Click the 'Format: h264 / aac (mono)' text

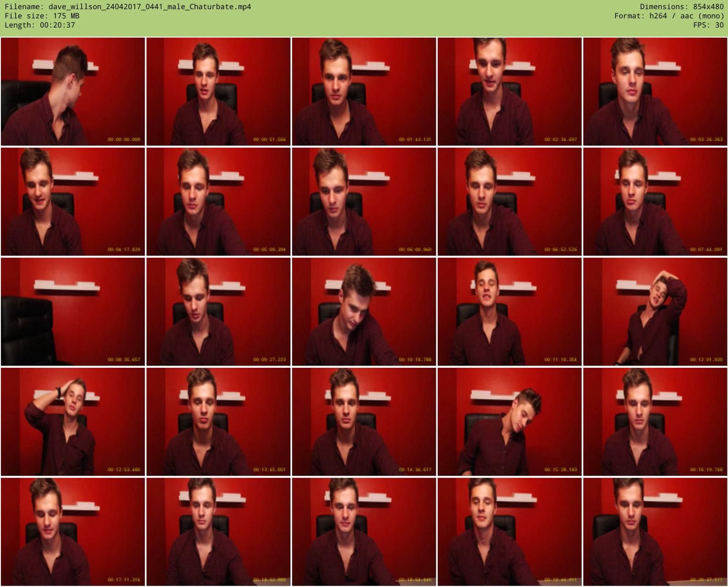(x=669, y=16)
